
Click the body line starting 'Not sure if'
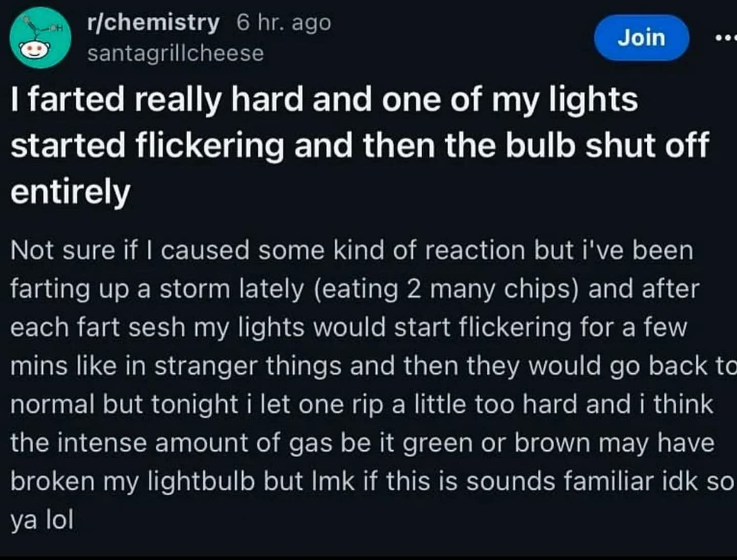351,251
